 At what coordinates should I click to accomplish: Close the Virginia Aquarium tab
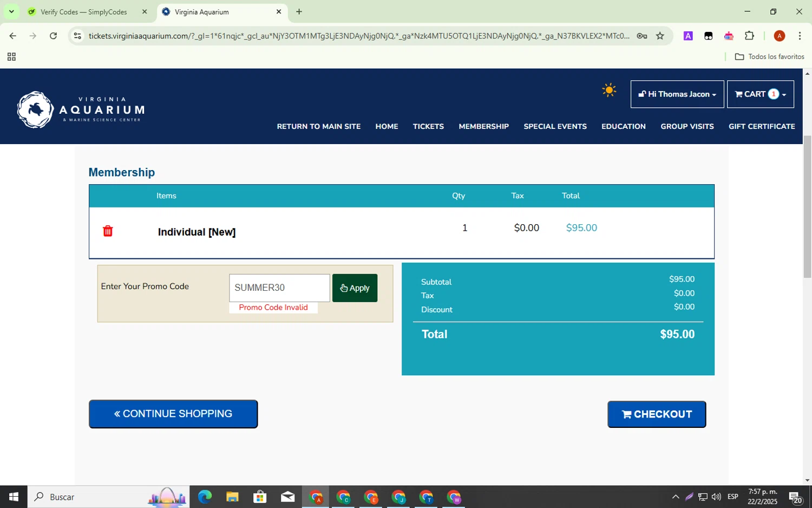pyautogui.click(x=279, y=12)
